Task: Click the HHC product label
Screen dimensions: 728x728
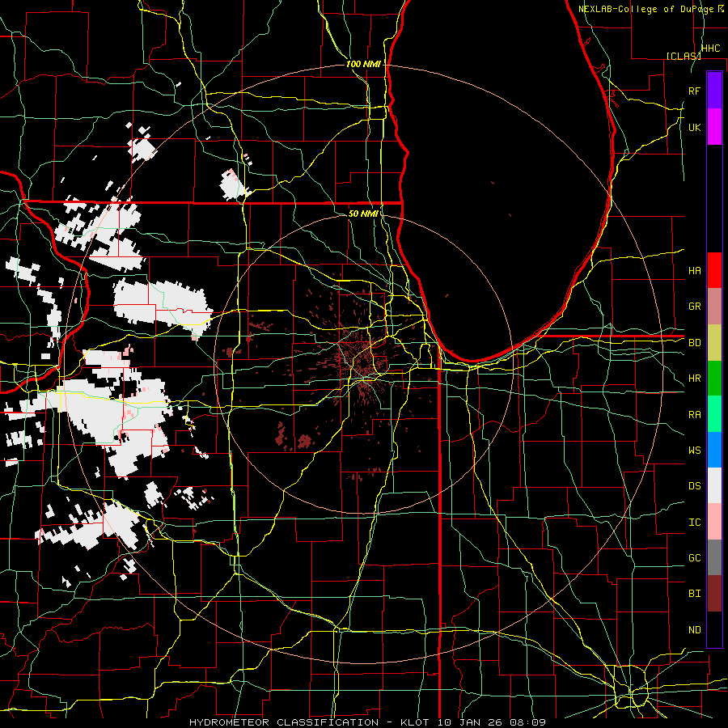Action: click(x=710, y=49)
